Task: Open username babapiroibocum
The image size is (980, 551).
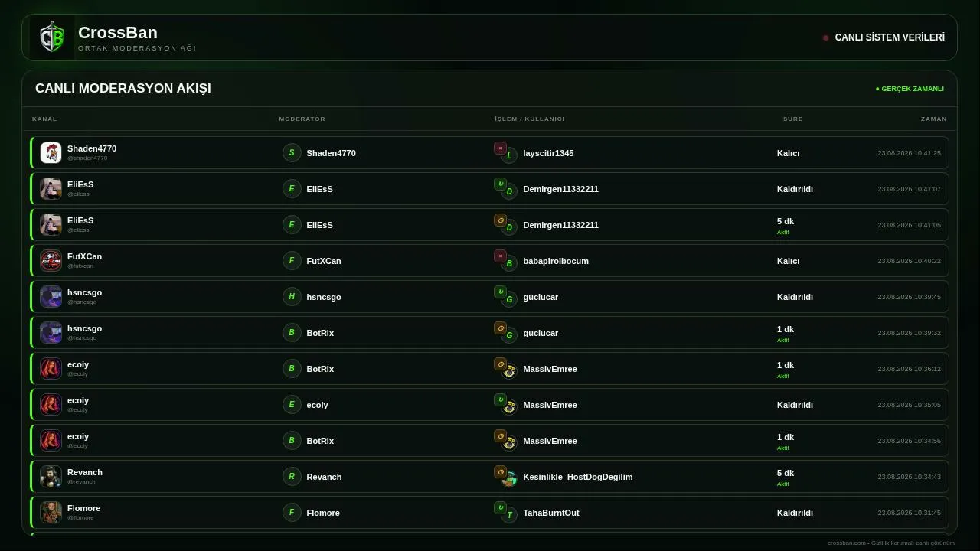Action: (556, 261)
